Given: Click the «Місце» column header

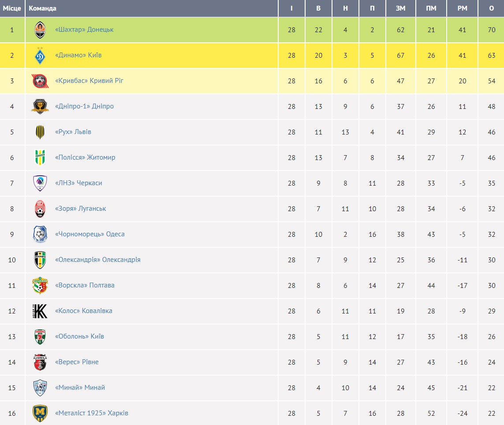Looking at the screenshot, I should tap(12, 8).
